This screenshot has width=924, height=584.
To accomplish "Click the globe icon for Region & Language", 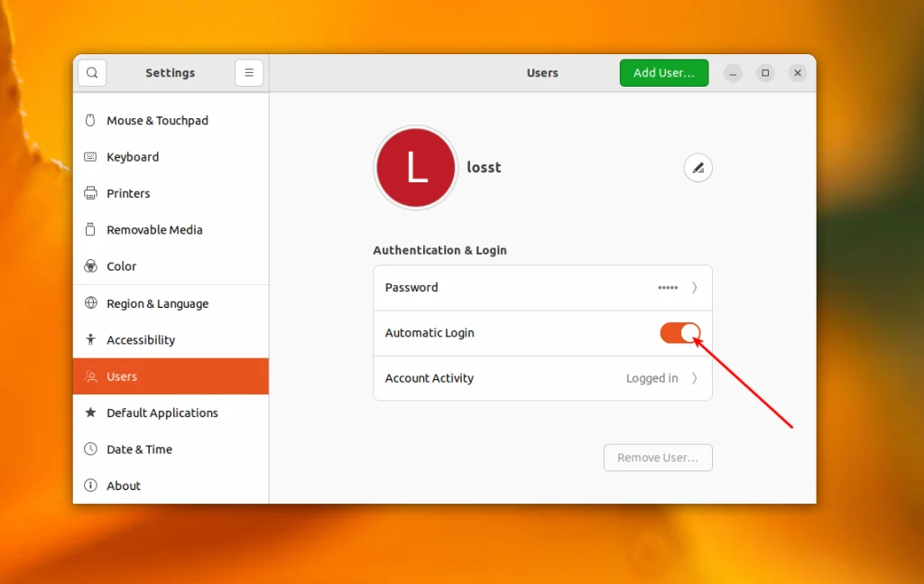I will click(x=90, y=303).
